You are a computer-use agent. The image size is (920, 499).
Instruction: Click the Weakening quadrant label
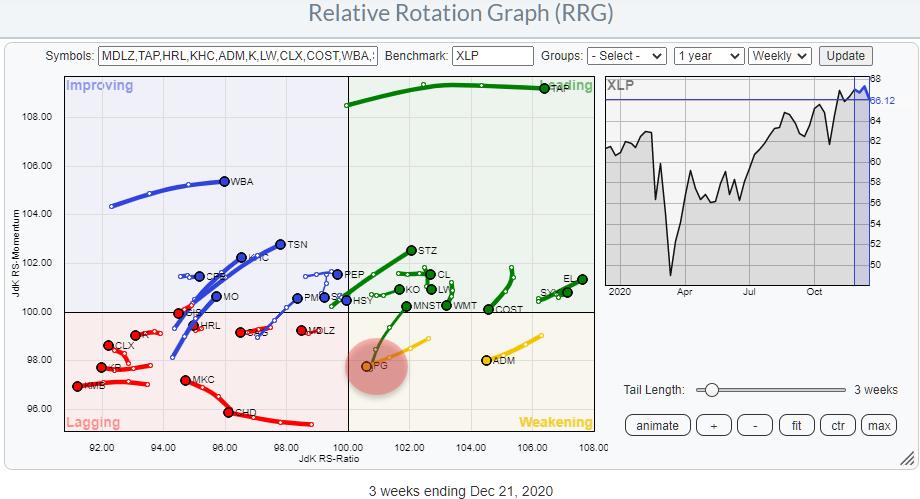pos(556,422)
